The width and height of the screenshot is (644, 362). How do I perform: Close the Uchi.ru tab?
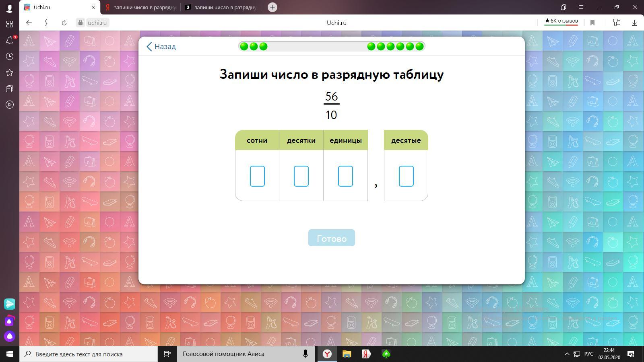(x=93, y=7)
